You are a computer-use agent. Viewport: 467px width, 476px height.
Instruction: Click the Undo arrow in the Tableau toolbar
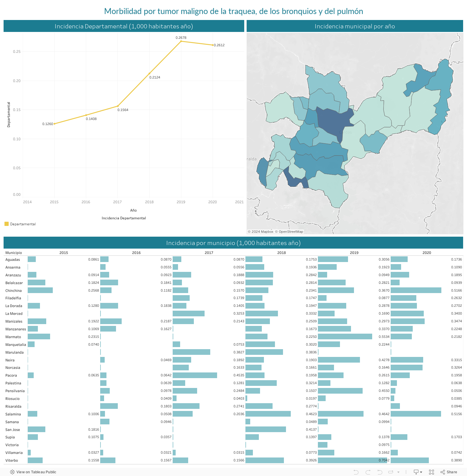pyautogui.click(x=356, y=472)
